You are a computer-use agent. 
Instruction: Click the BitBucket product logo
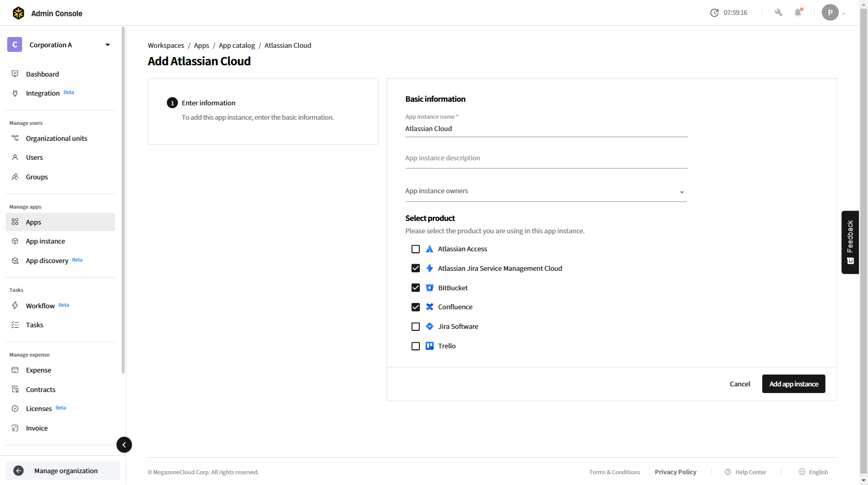click(430, 288)
